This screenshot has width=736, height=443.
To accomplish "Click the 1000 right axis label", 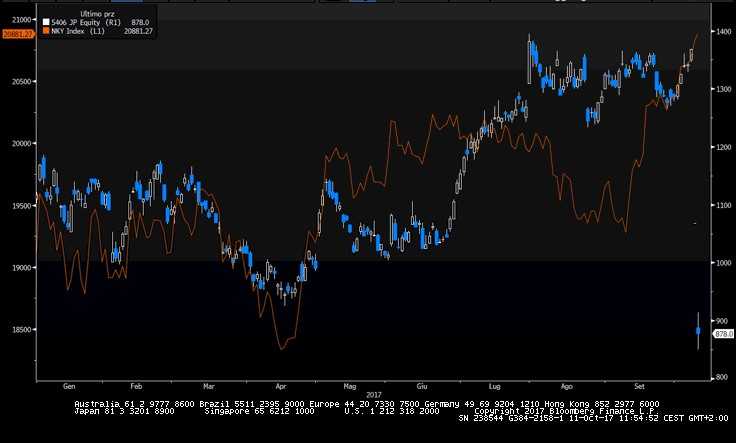I will [723, 263].
